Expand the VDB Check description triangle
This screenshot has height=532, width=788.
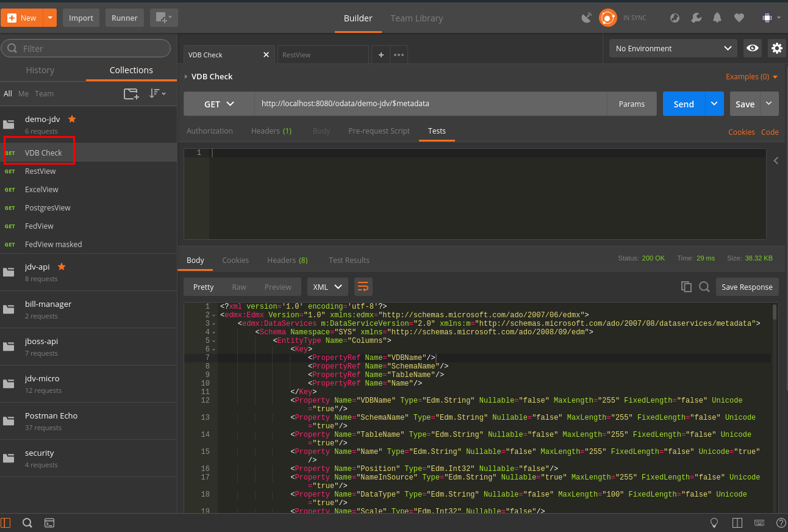(186, 76)
